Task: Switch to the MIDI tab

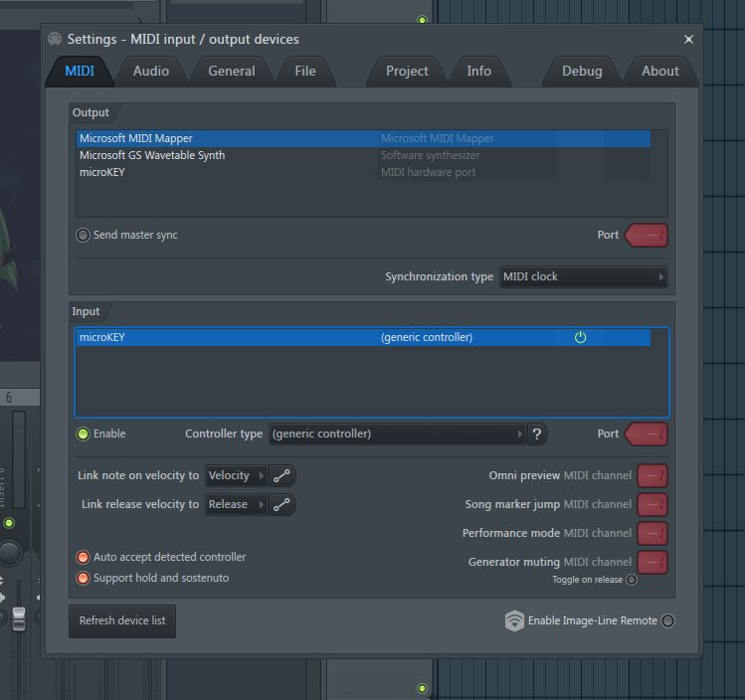Action: 80,72
